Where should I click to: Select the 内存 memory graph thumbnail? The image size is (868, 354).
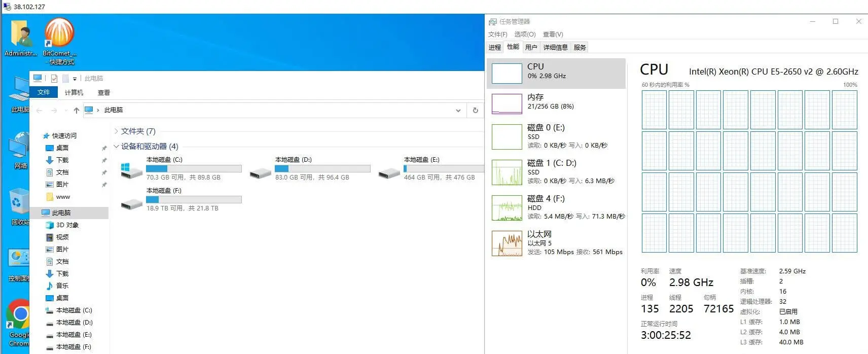(x=507, y=103)
